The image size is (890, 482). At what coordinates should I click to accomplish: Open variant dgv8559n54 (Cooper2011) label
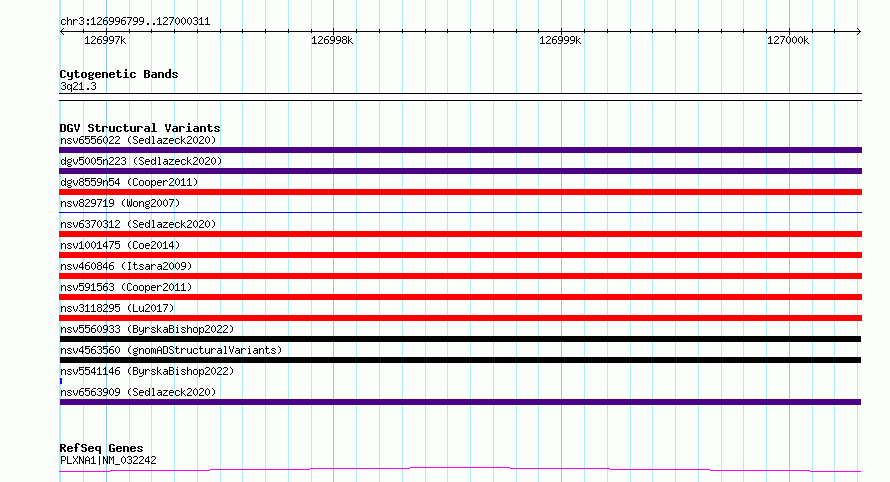coord(129,182)
